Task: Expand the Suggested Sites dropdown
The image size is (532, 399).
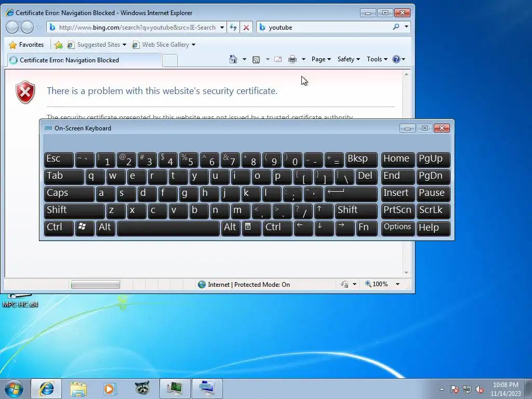Action: click(x=124, y=45)
